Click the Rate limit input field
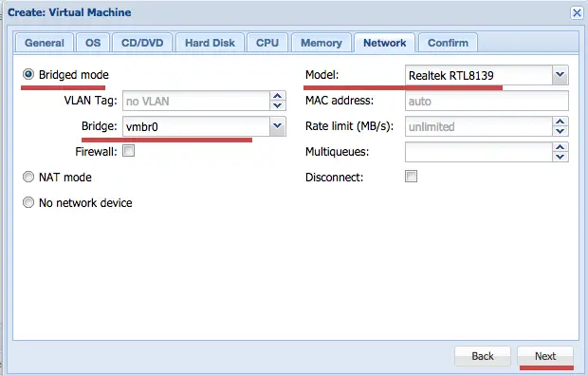The width and height of the screenshot is (588, 376). click(479, 126)
